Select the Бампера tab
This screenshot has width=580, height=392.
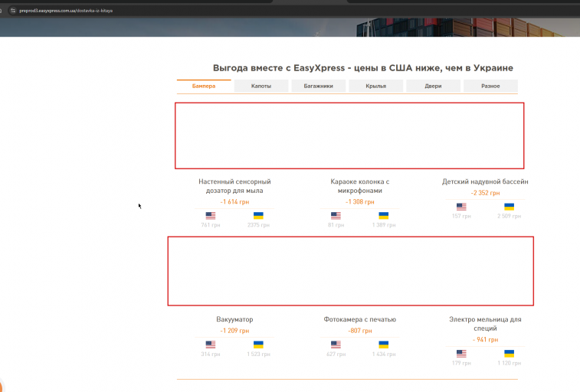tap(204, 86)
